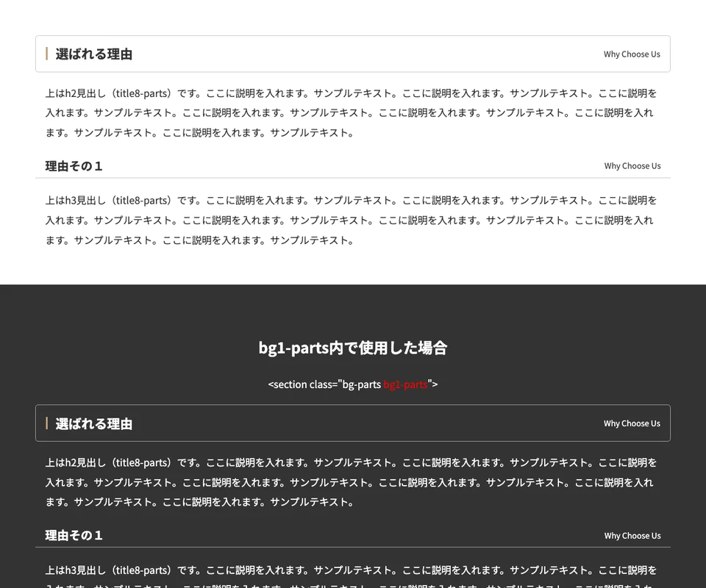
Task: Select 'Why Choose Us' in the white boxed heading
Action: pos(632,54)
